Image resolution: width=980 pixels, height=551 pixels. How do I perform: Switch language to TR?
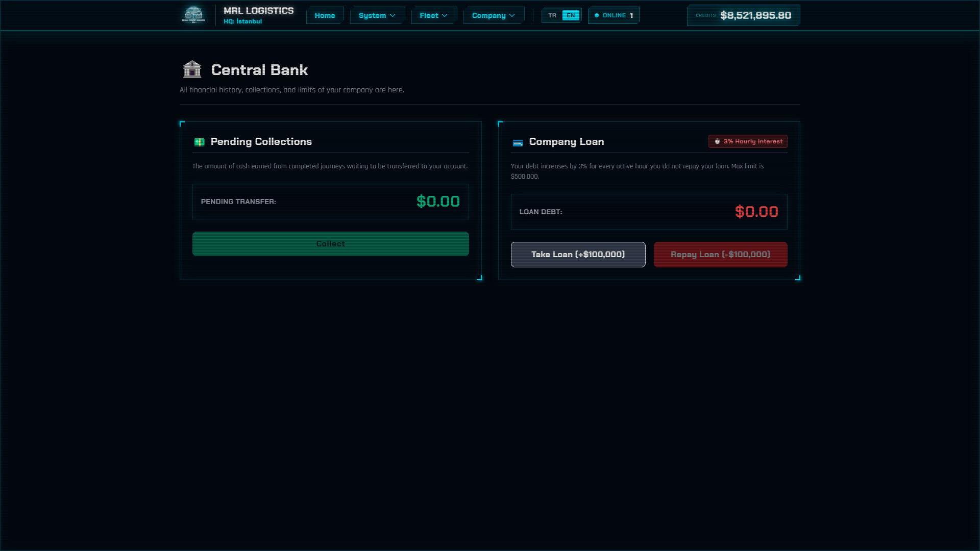(x=552, y=15)
